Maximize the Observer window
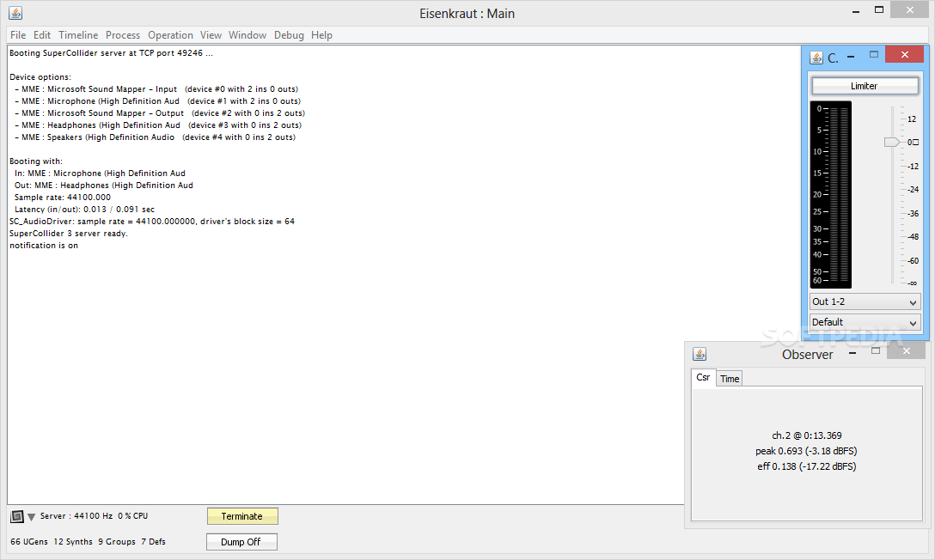This screenshot has width=935, height=560. [x=876, y=351]
